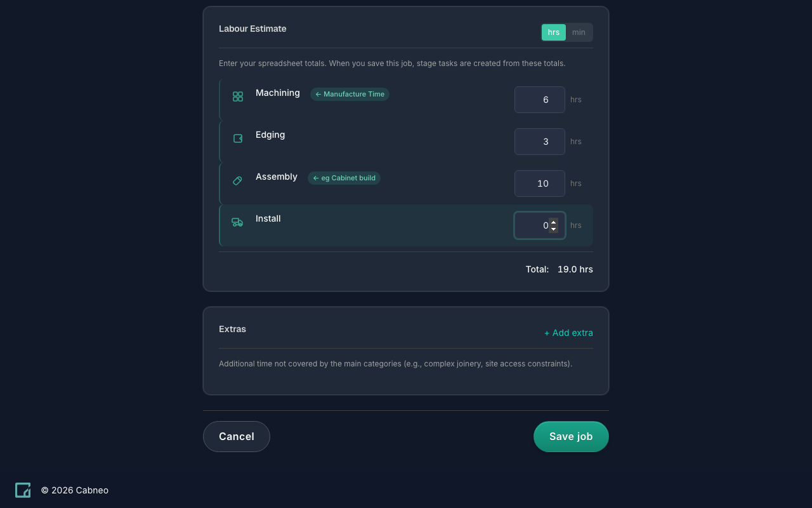
Task: Click the Install truck icon
Action: (237, 222)
